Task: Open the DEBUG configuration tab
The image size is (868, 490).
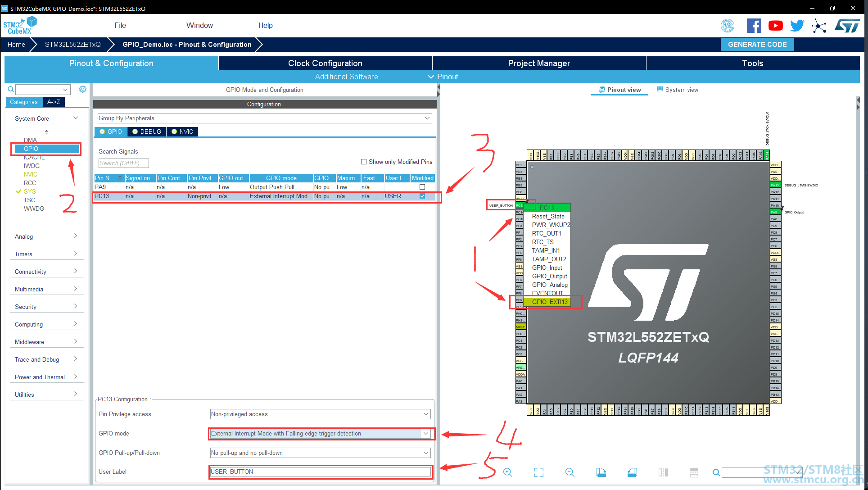Action: click(147, 132)
